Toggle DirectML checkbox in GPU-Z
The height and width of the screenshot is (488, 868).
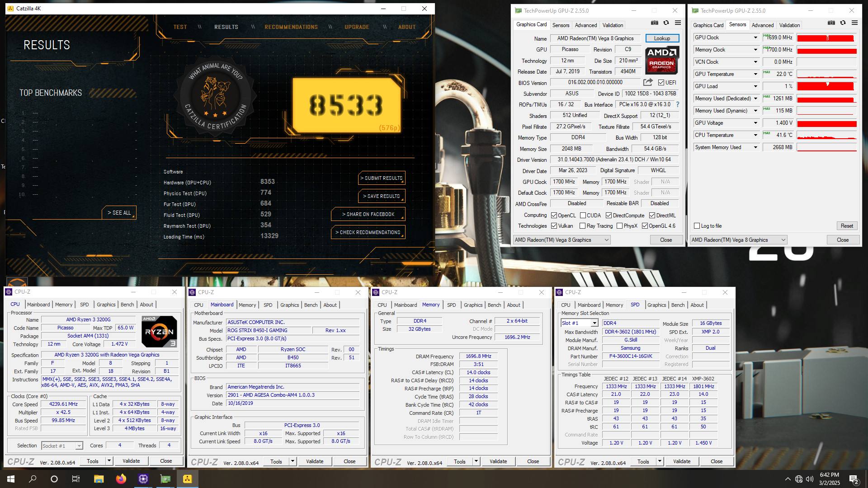pyautogui.click(x=652, y=216)
